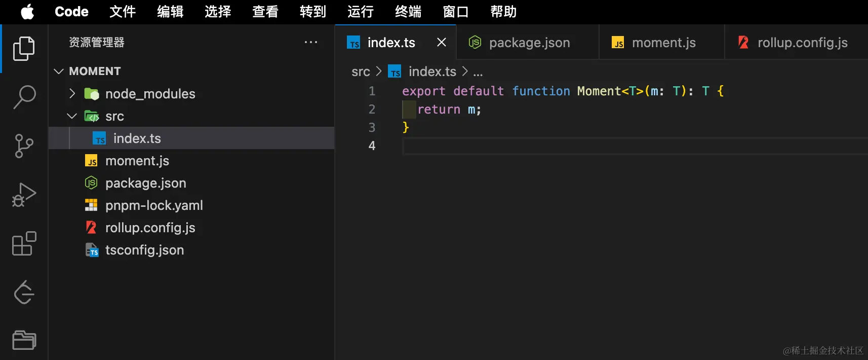Open the Search view icon
868x360 pixels.
pyautogui.click(x=24, y=97)
